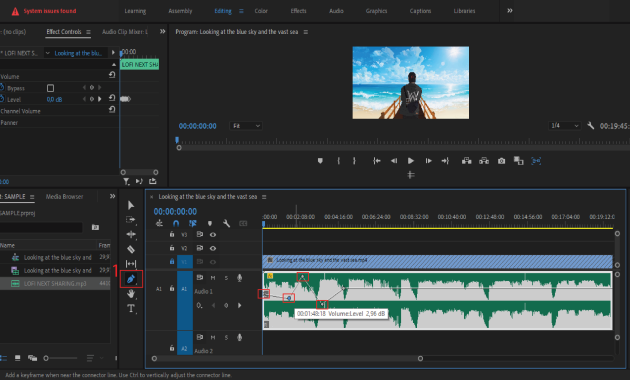Toggle Snap in Timeline magnet icon
This screenshot has width=630, height=380.
(176, 223)
